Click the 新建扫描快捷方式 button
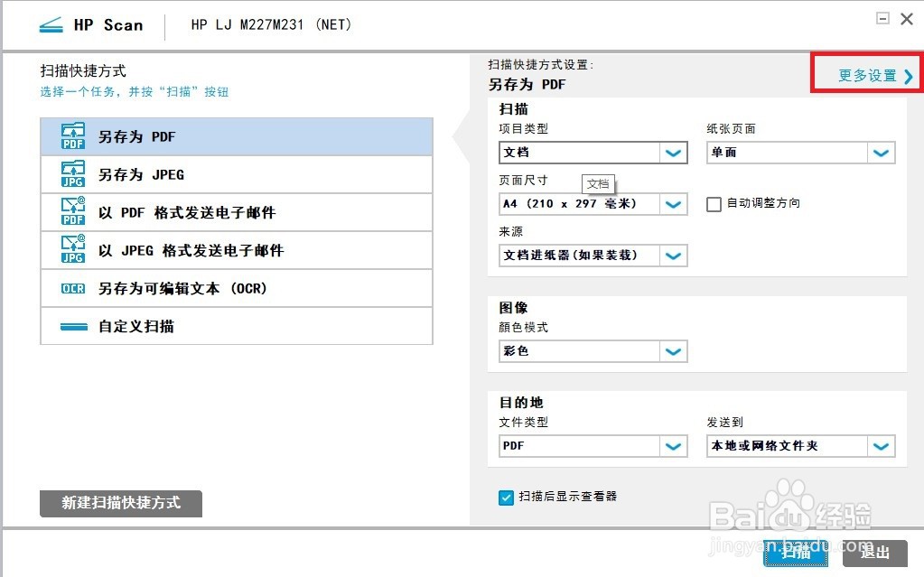This screenshot has width=924, height=577. click(121, 503)
